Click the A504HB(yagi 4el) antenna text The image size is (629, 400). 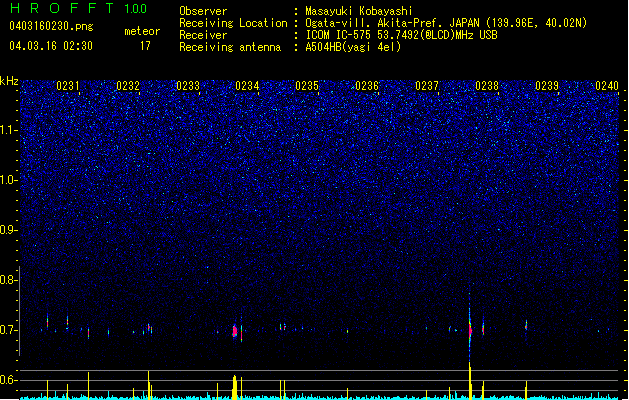point(353,47)
